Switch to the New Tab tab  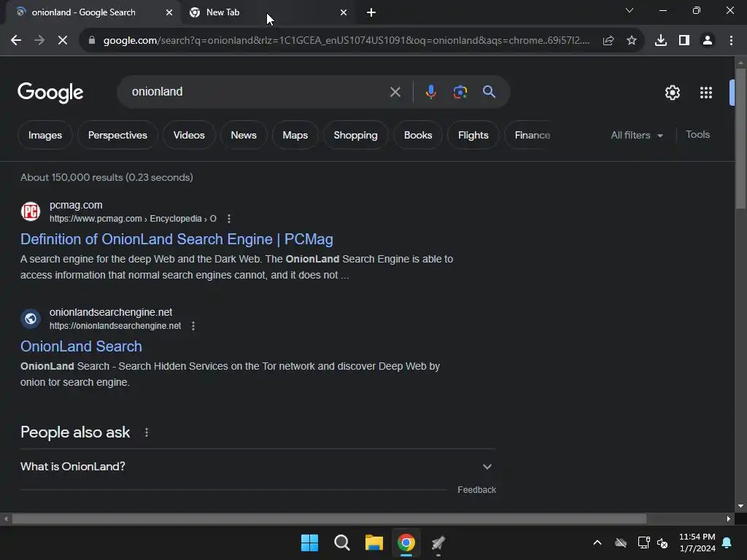(269, 12)
